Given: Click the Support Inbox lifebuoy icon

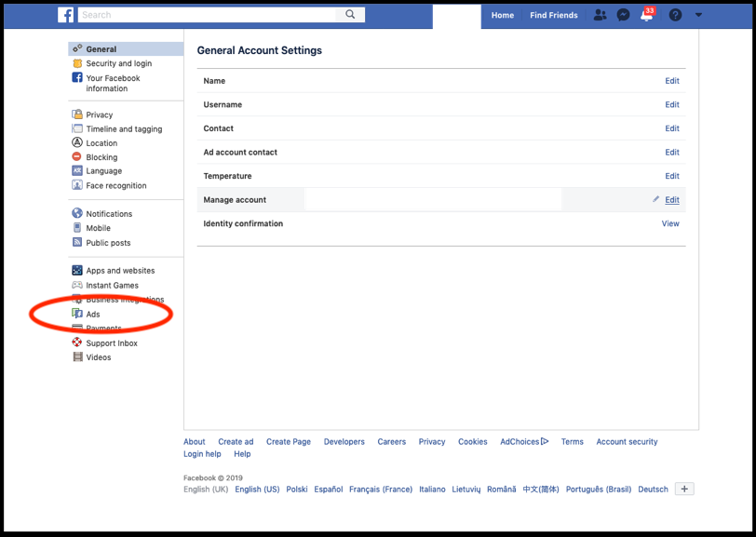Looking at the screenshot, I should pos(77,342).
